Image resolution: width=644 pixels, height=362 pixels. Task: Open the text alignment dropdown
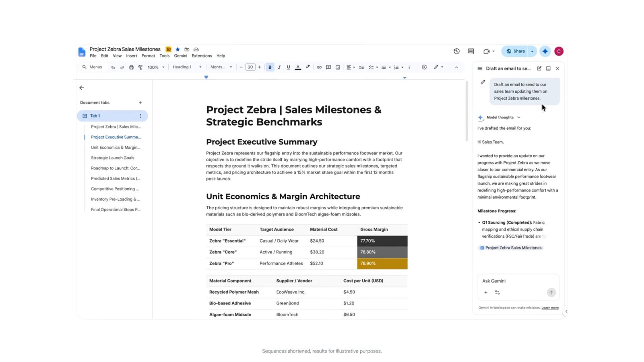tap(351, 67)
